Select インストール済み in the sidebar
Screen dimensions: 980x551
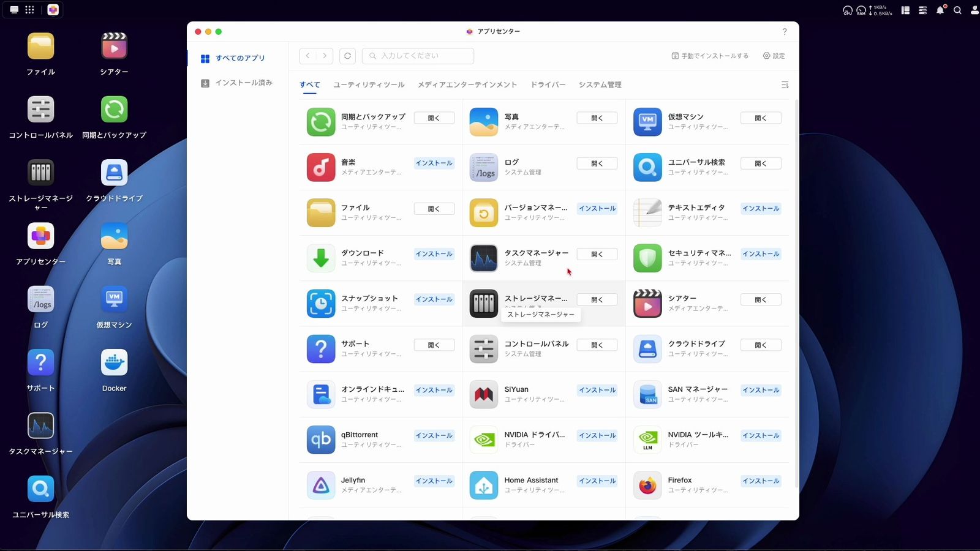[x=237, y=83]
